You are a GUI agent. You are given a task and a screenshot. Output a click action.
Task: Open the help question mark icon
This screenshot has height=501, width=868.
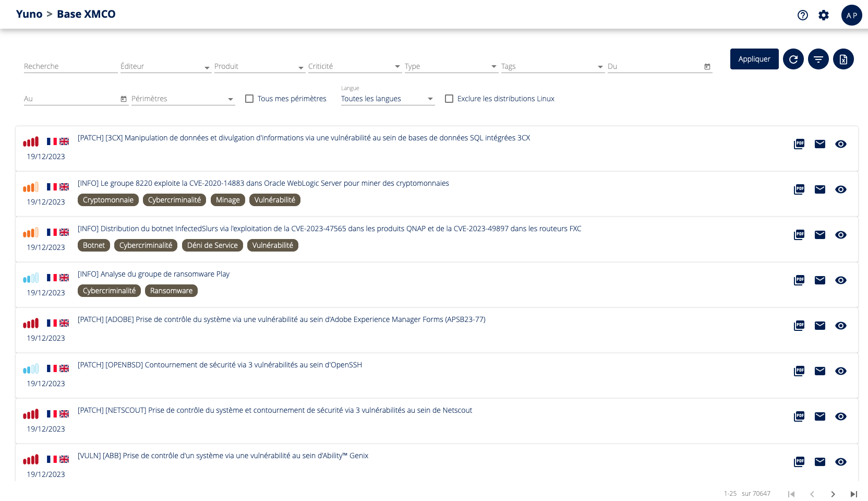(802, 15)
